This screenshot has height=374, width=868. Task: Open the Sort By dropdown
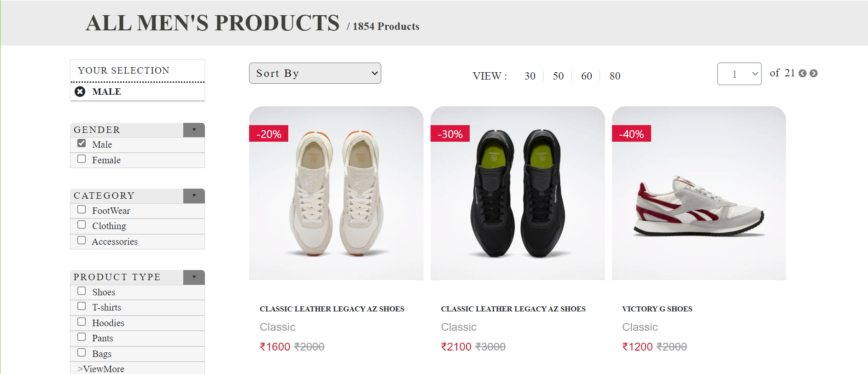[315, 73]
